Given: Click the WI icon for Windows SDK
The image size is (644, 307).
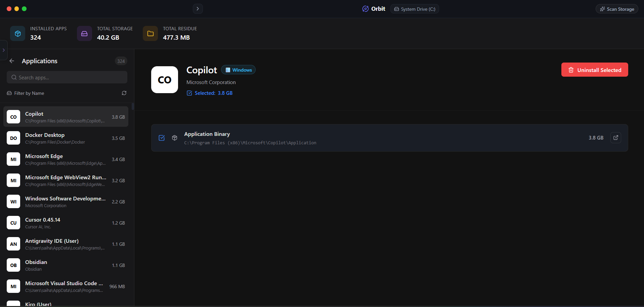Looking at the screenshot, I should point(13,201).
